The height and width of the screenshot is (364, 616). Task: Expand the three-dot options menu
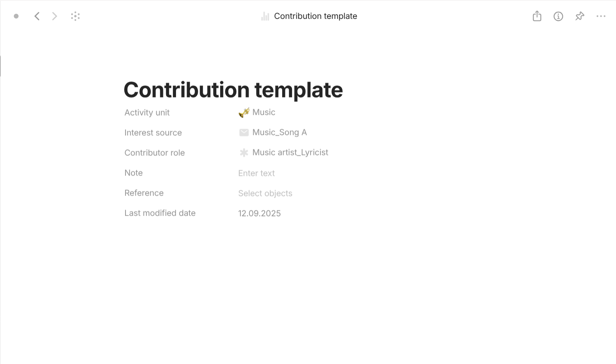point(601,16)
